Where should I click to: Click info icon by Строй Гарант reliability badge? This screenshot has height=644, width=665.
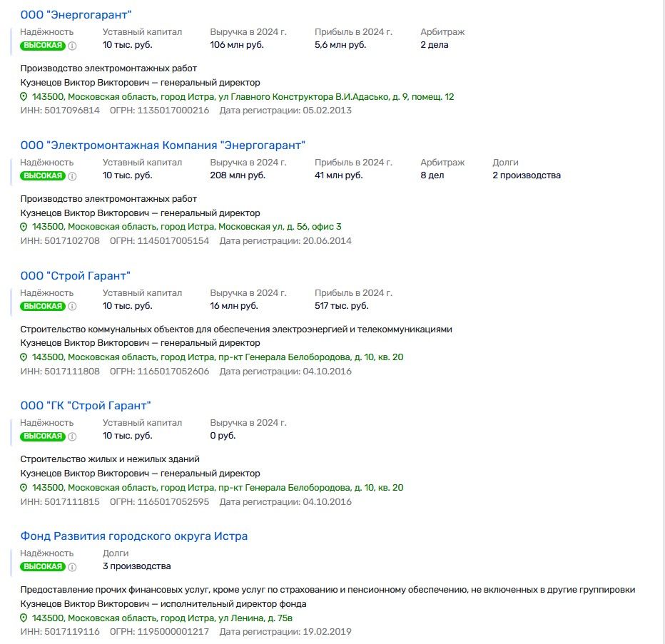click(x=73, y=305)
